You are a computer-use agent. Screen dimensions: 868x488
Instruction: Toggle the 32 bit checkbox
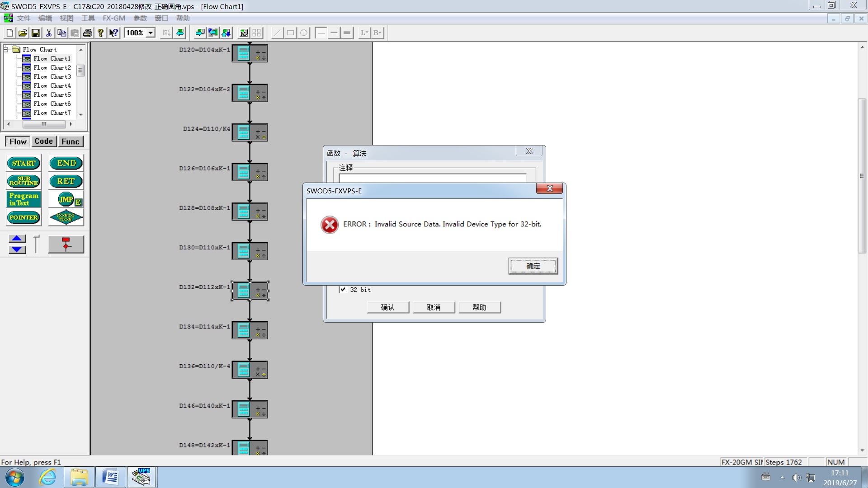343,290
